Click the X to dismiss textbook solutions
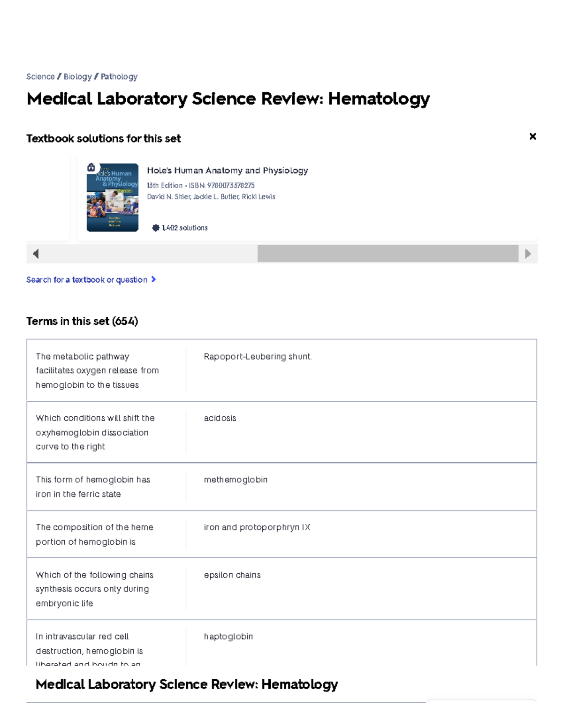The height and width of the screenshot is (728, 563). 533,136
